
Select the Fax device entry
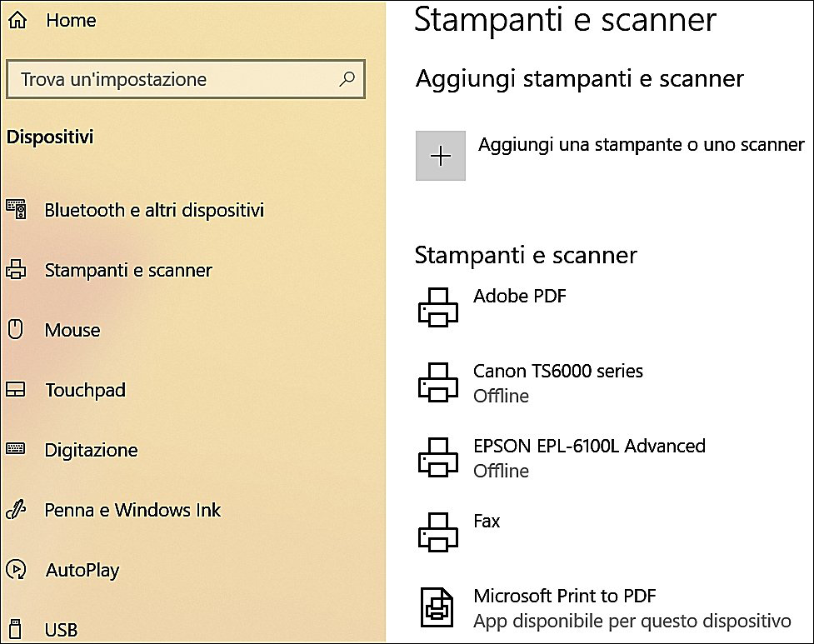487,522
